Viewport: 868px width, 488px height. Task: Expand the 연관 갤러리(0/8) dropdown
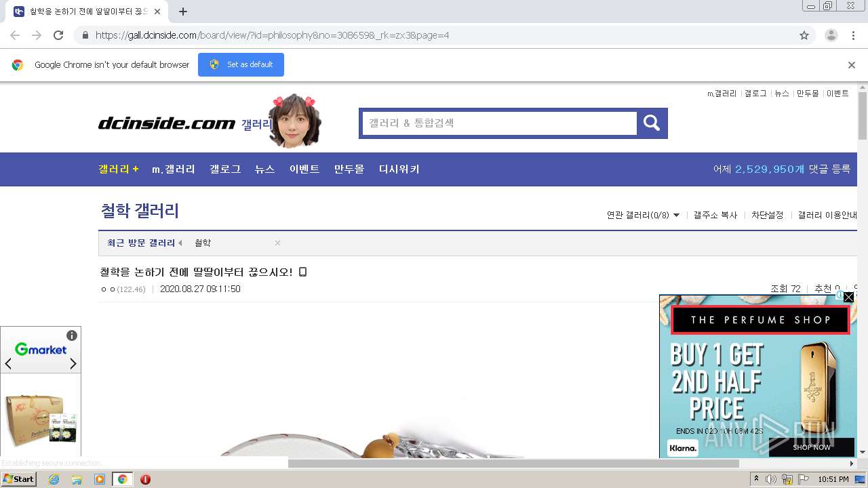point(643,215)
